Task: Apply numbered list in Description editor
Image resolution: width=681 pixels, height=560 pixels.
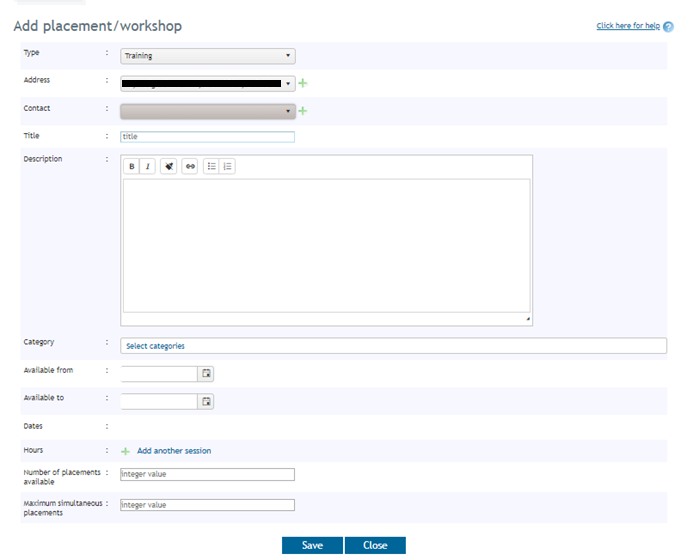Action: (228, 166)
